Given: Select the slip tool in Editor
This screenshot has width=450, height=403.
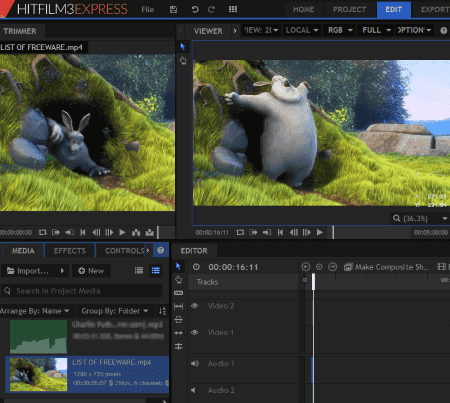Looking at the screenshot, I should 178,306.
